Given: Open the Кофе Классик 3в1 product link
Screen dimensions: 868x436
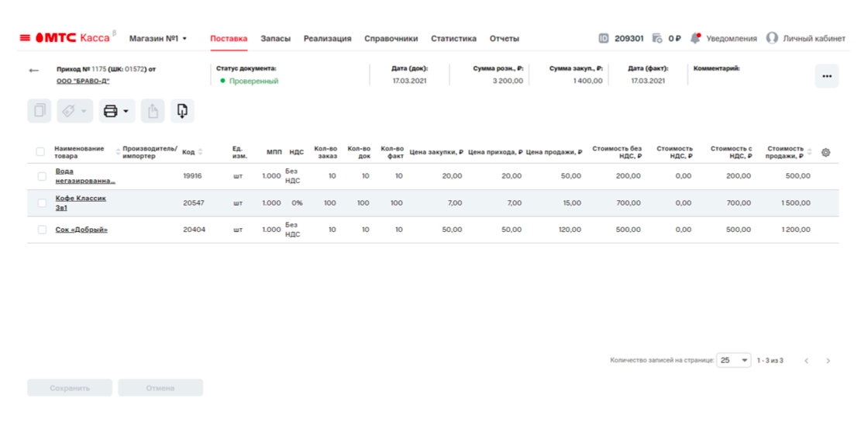Looking at the screenshot, I should coord(81,202).
